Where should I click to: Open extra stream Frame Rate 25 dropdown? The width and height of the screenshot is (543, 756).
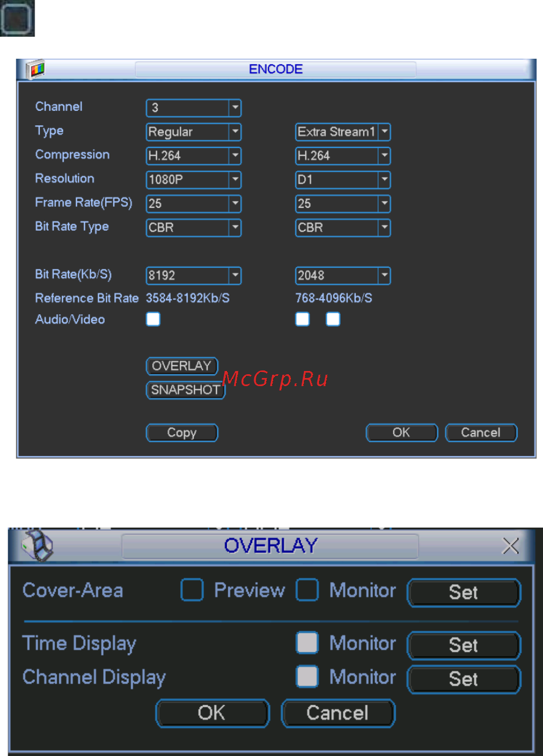[x=343, y=204]
